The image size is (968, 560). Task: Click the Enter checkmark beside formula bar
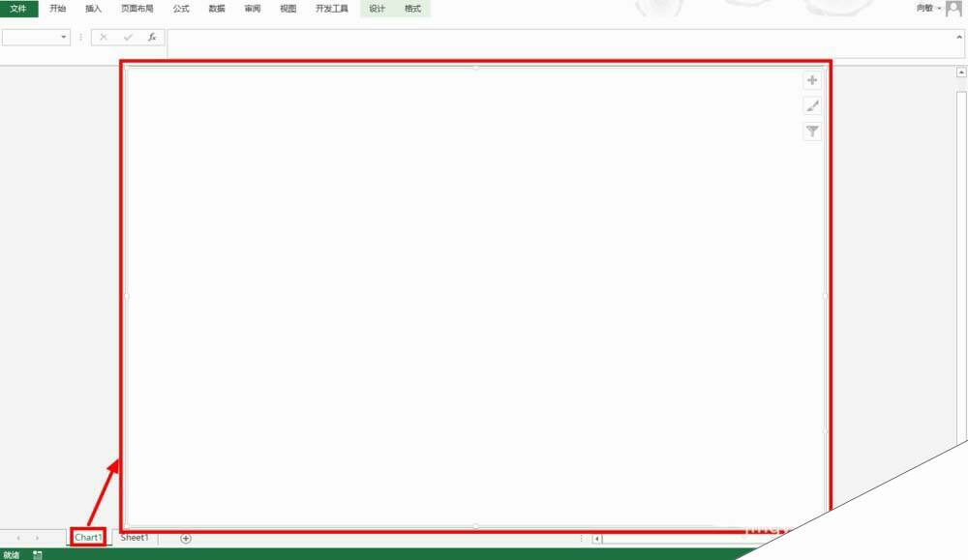[126, 38]
